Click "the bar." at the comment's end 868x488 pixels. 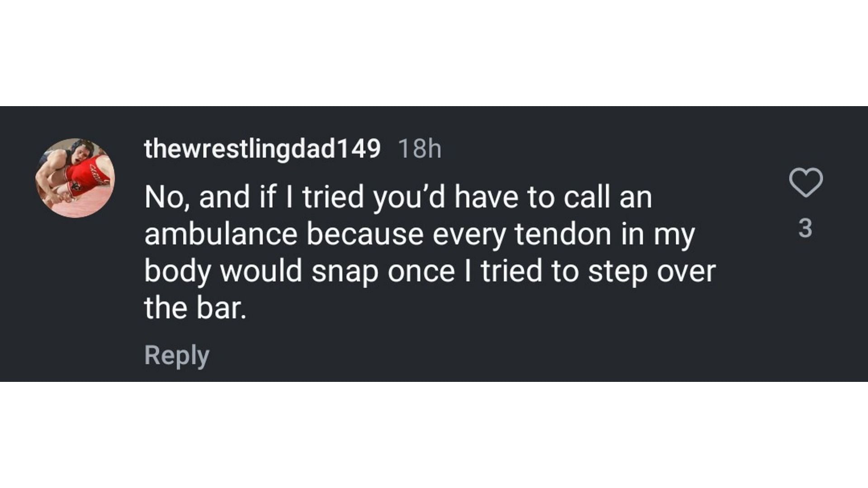point(195,308)
